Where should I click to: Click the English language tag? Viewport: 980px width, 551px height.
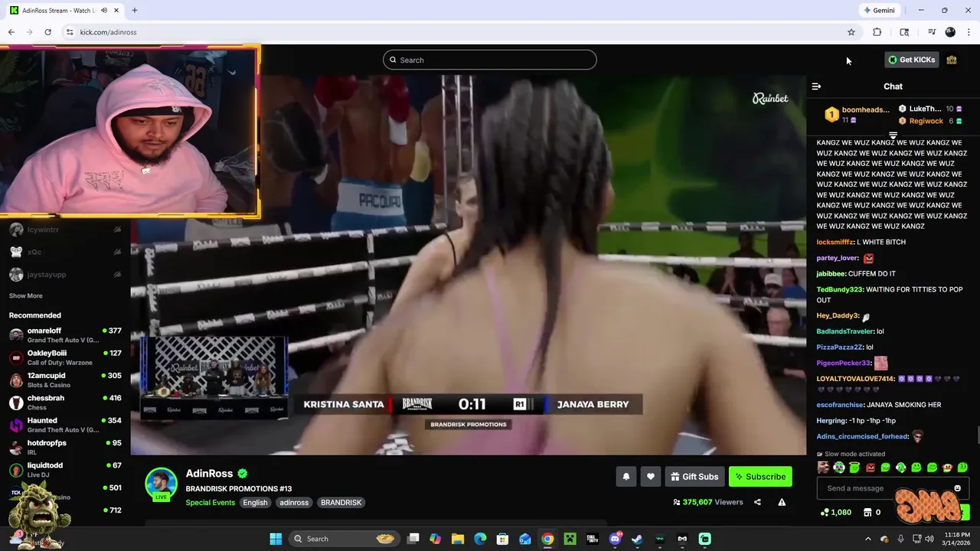255,503
